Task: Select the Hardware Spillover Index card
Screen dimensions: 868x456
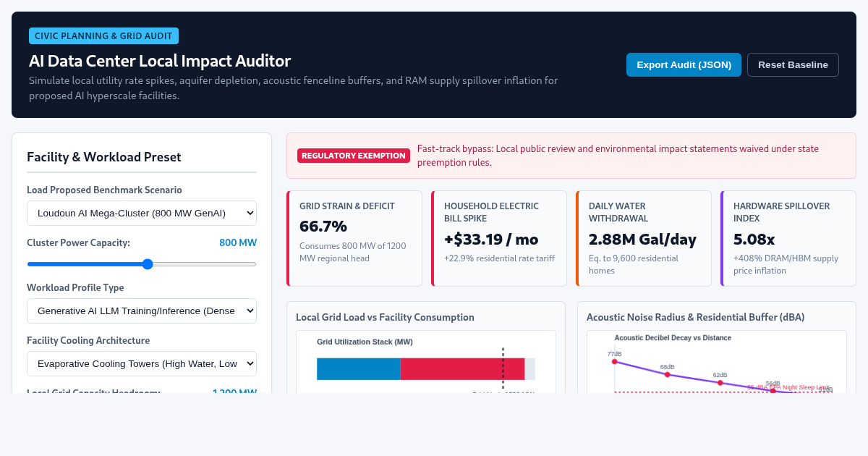Action: tap(788, 238)
